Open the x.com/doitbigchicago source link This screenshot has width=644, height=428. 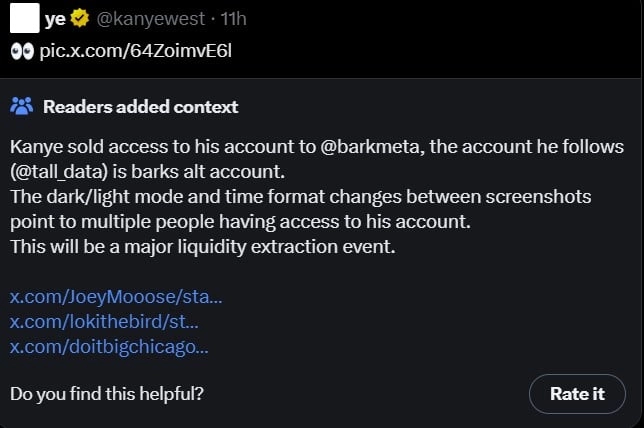(x=109, y=347)
